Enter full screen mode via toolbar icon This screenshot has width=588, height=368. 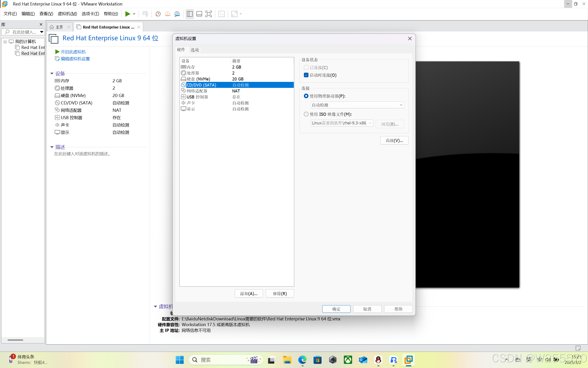pos(209,14)
